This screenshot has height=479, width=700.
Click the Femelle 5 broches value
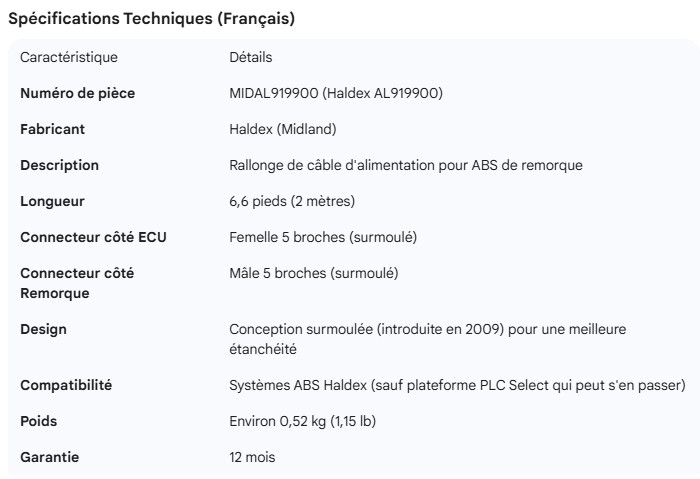click(x=323, y=237)
